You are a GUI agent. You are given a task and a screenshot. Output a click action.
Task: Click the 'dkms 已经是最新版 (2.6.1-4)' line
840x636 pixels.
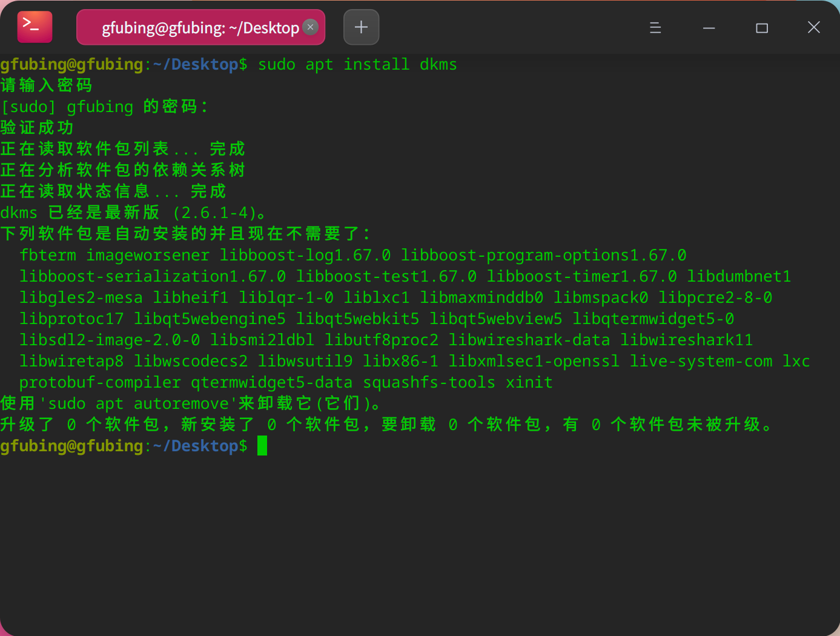pyautogui.click(x=133, y=213)
